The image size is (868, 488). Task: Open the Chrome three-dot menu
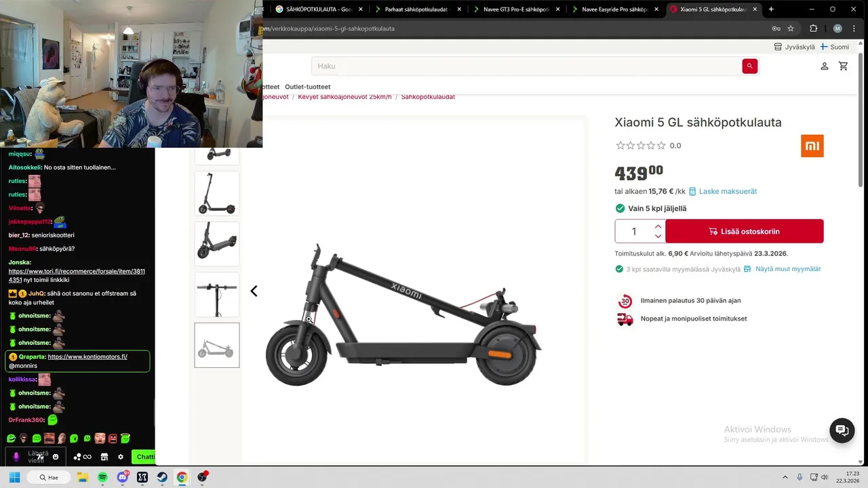tap(854, 28)
